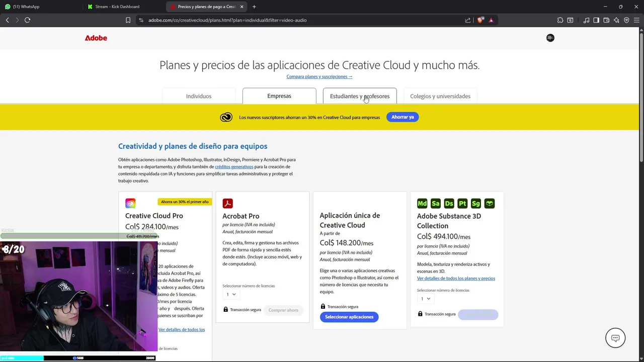Click the Ahorrar ya banner button
644x362 pixels.
click(x=403, y=117)
